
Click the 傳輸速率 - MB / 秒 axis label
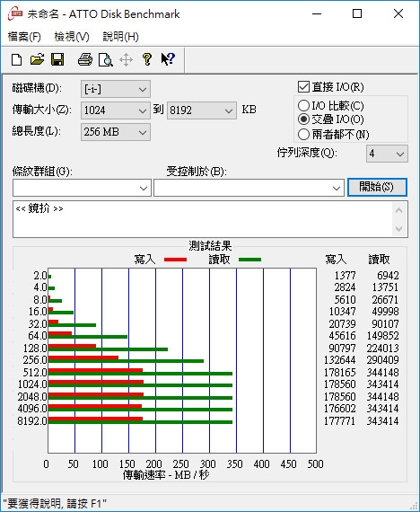coord(165,475)
